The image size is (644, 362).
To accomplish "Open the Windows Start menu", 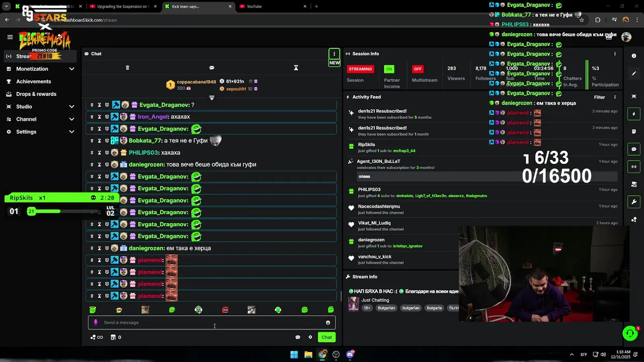I will 294,354.
